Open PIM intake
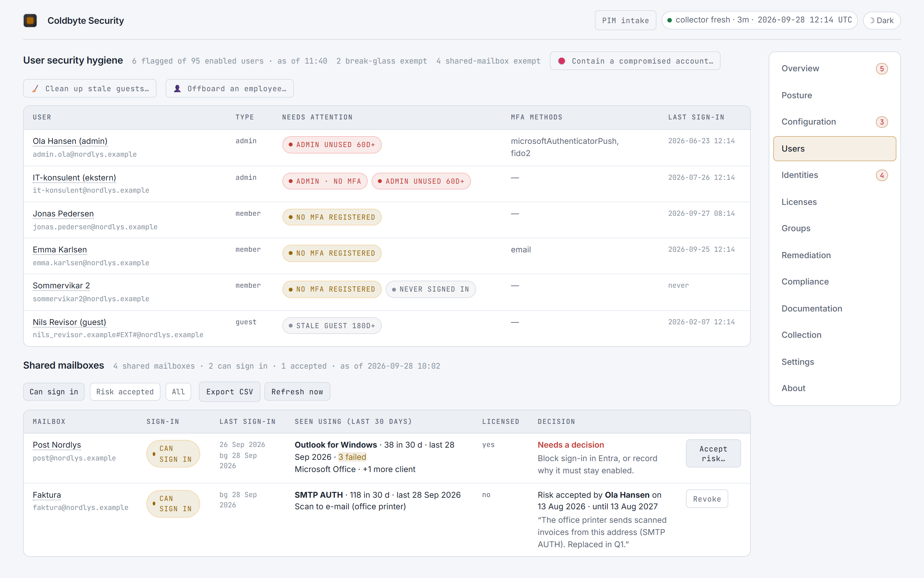Image resolution: width=924 pixels, height=578 pixels. coord(625,21)
